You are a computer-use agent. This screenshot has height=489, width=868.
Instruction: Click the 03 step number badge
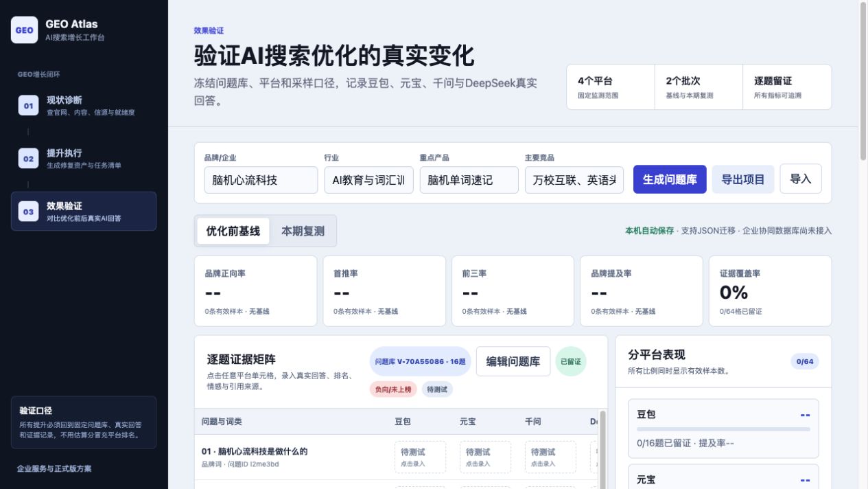[x=28, y=212]
